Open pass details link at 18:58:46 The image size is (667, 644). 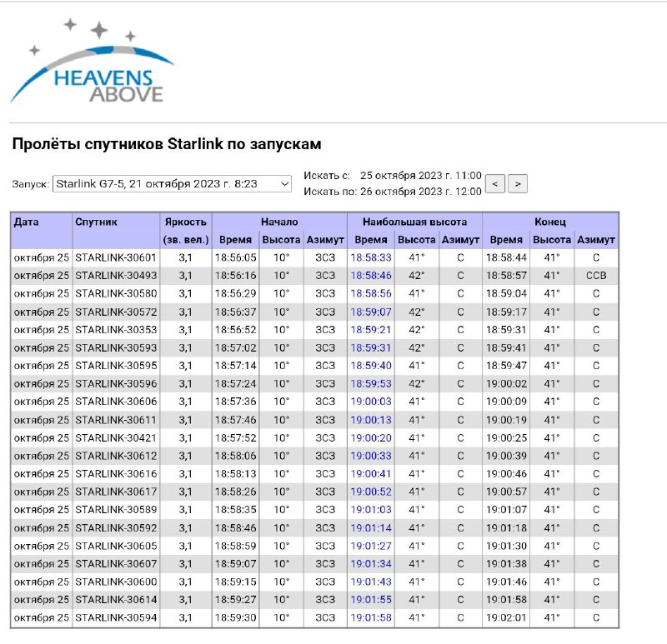pos(371,276)
